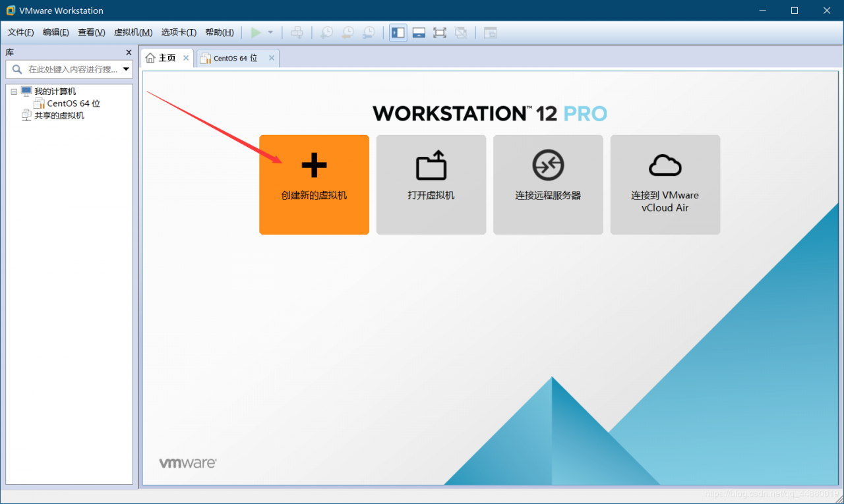Toggle the library sidebar view icon
The width and height of the screenshot is (844, 504).
click(398, 32)
